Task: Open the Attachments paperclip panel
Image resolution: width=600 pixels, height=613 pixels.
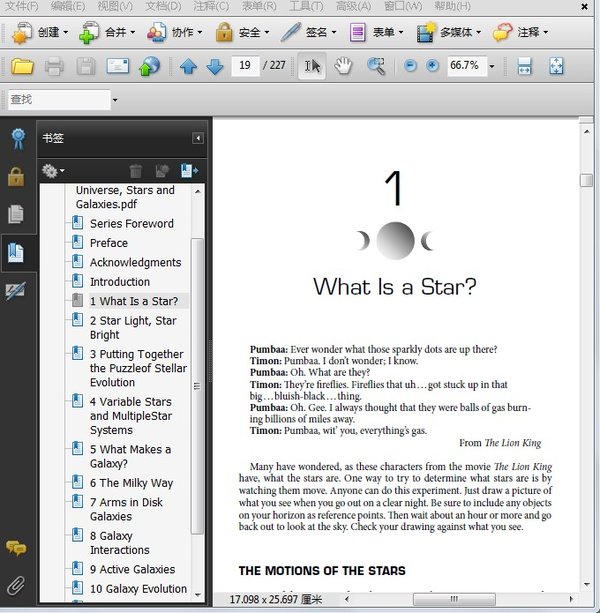Action: click(16, 585)
